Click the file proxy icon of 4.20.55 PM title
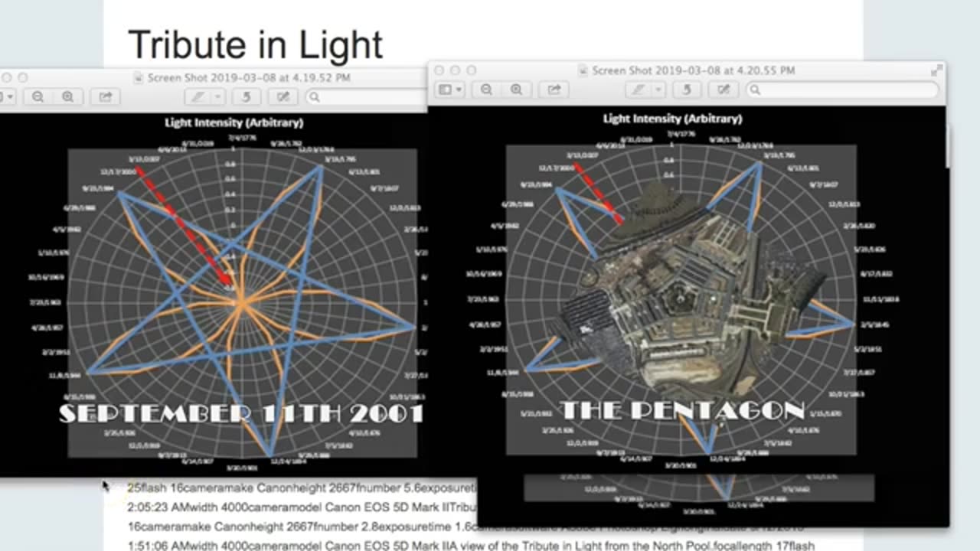980x551 pixels. click(584, 70)
